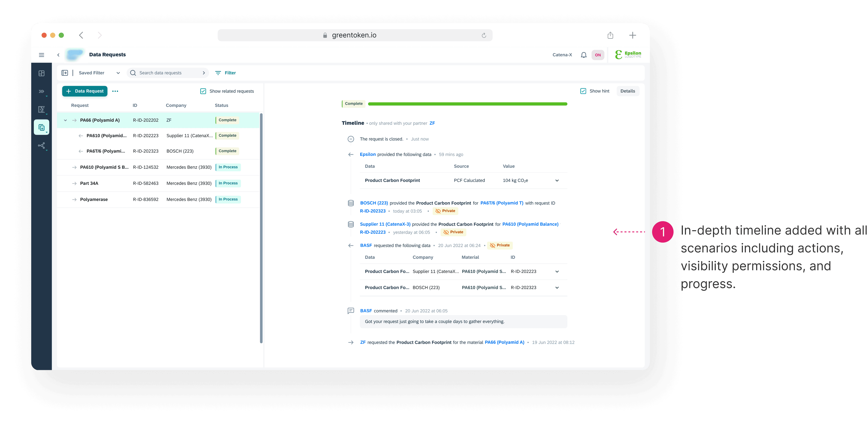The width and height of the screenshot is (868, 425).
Task: Open the R-ID-202223 timeline link
Action: tap(373, 232)
